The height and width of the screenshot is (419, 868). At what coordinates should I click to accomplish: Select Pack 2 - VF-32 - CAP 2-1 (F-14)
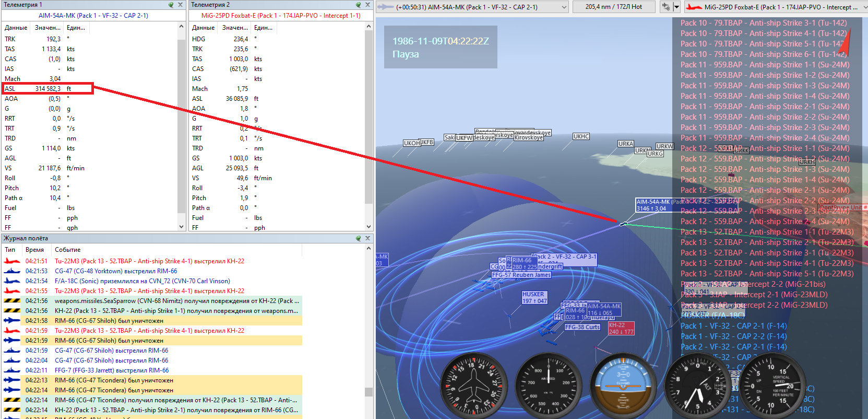[x=733, y=347]
